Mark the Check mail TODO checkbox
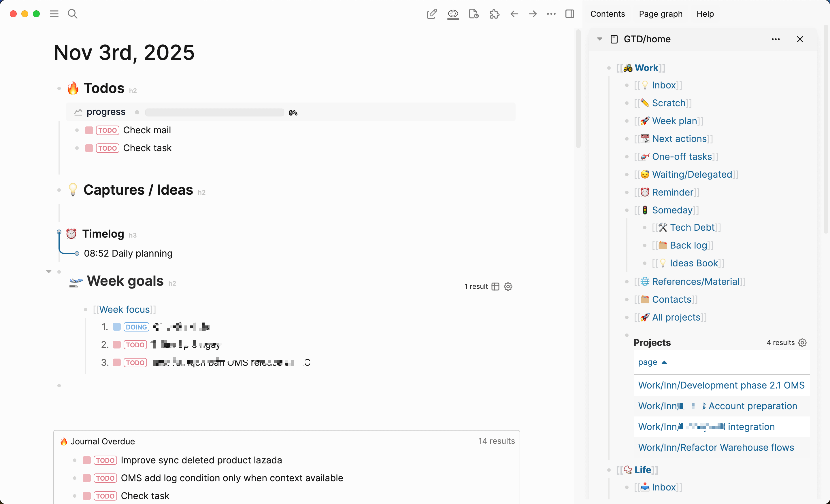This screenshot has height=504, width=830. click(89, 130)
